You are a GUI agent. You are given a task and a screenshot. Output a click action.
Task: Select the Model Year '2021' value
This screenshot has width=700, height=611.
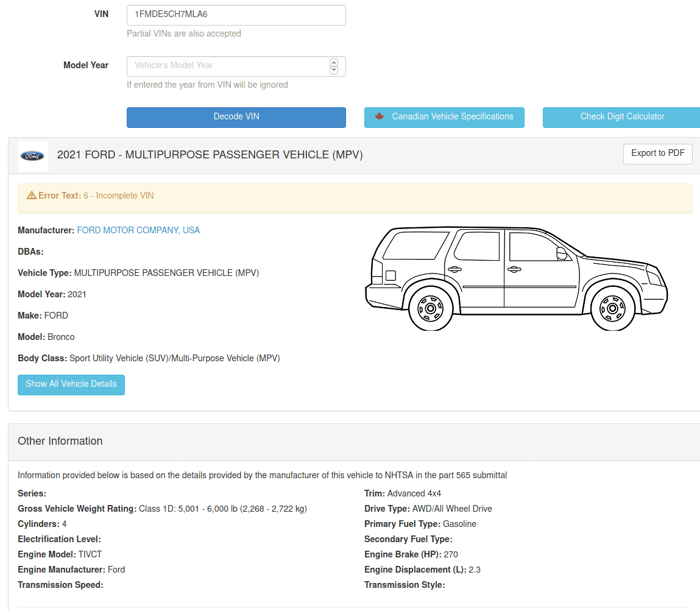(x=77, y=295)
